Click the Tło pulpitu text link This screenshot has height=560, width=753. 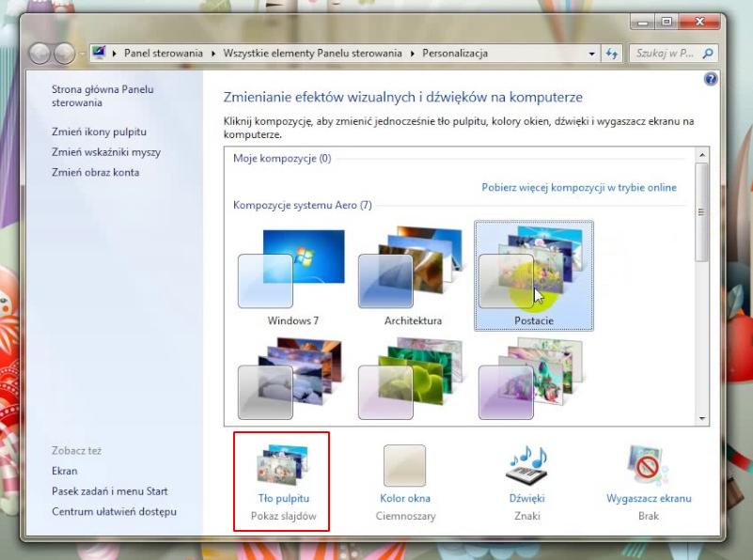click(x=283, y=498)
